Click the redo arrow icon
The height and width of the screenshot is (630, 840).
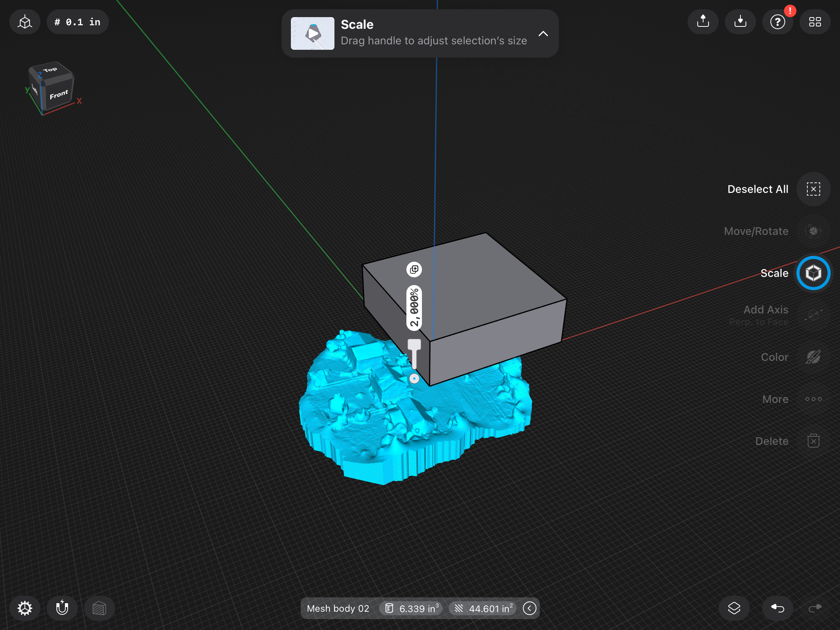815,608
